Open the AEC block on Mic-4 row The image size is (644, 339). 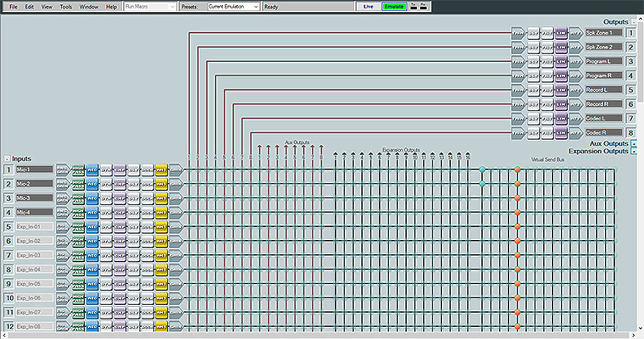pyautogui.click(x=92, y=212)
